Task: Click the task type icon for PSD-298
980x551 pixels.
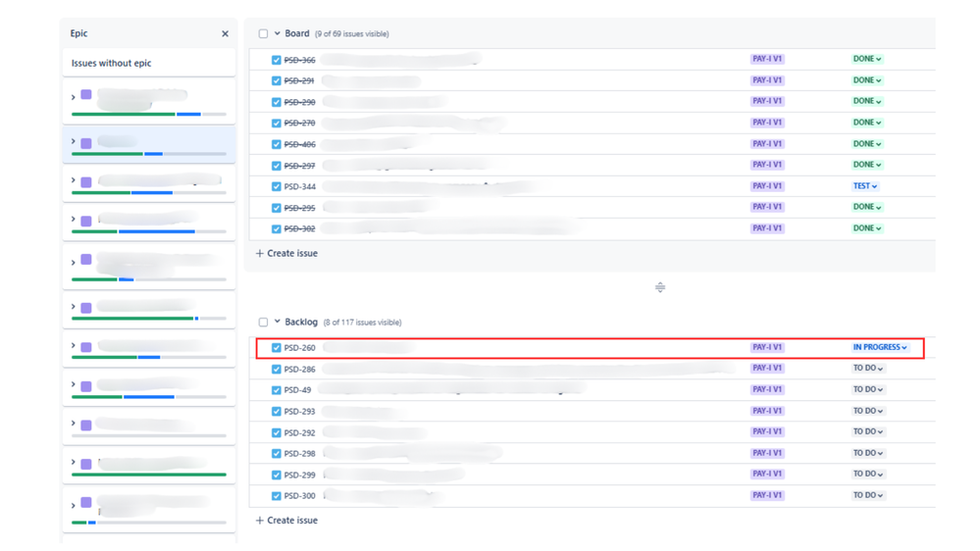Action: tap(277, 454)
